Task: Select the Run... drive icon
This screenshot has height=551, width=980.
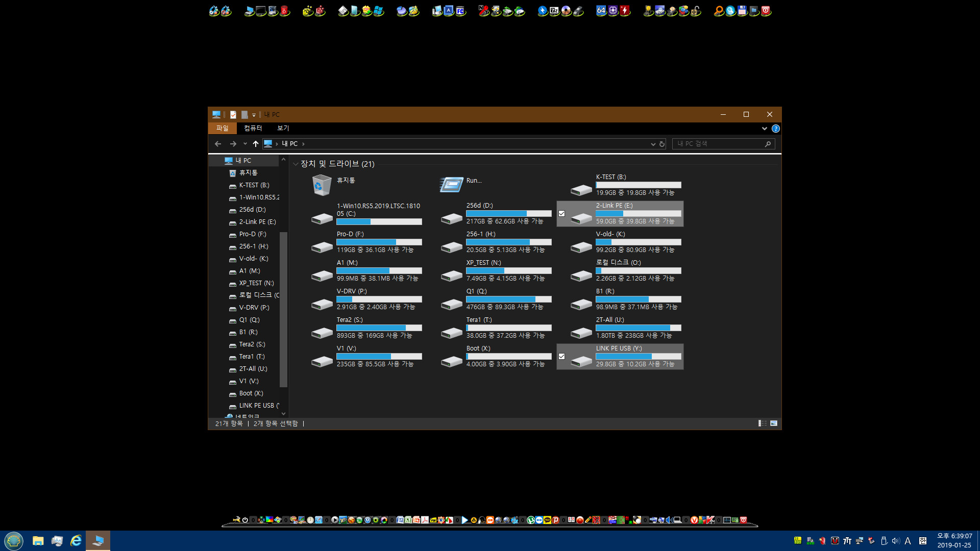Action: (x=450, y=184)
